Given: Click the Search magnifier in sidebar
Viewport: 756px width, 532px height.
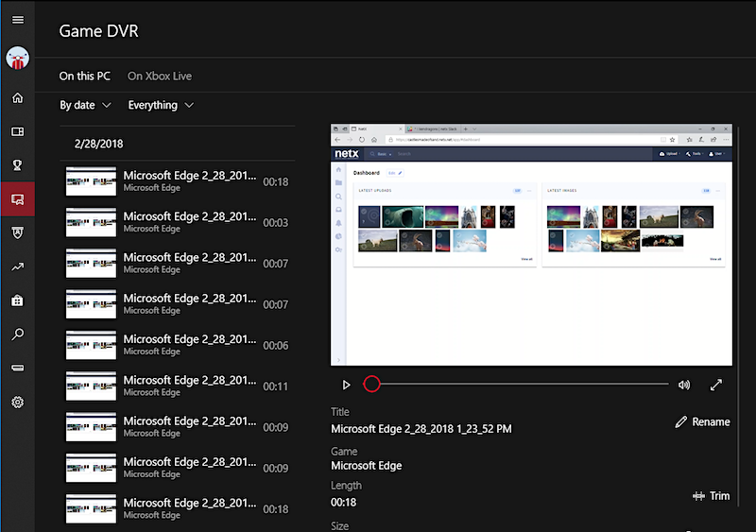Looking at the screenshot, I should (17, 335).
